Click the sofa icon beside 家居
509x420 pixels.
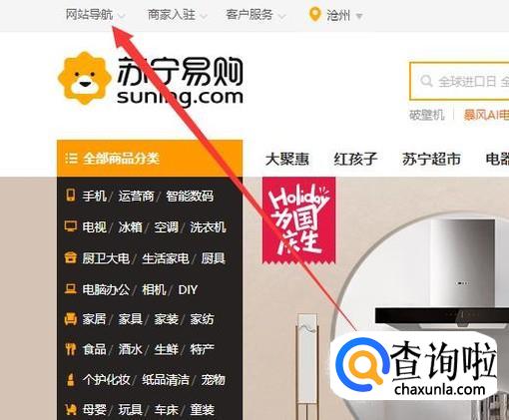(70, 319)
